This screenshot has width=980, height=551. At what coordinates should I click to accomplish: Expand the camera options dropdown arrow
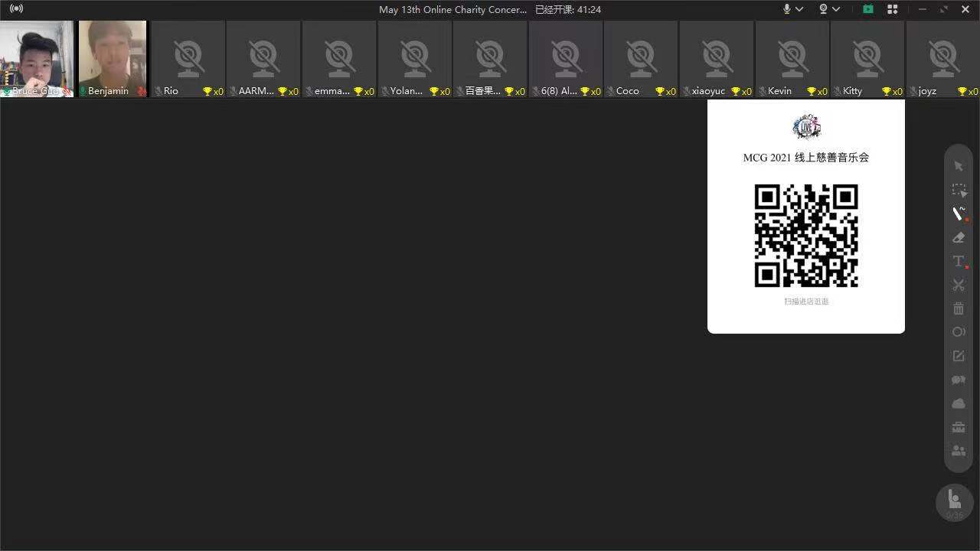836,9
